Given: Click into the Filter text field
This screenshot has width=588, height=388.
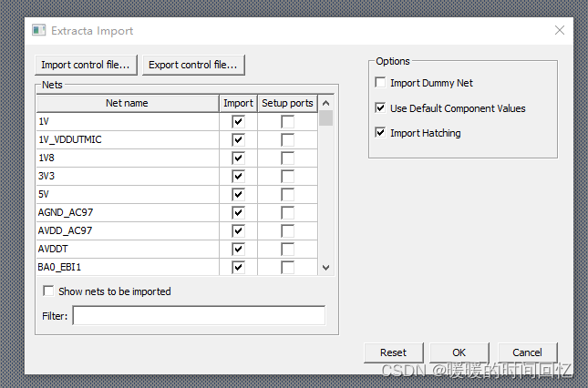Looking at the screenshot, I should [x=199, y=316].
